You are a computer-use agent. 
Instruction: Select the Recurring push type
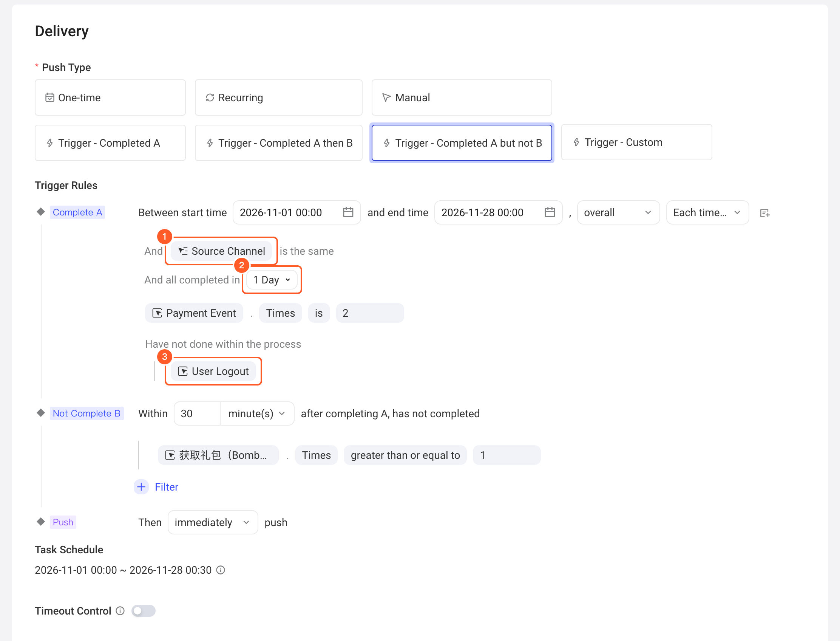click(278, 98)
